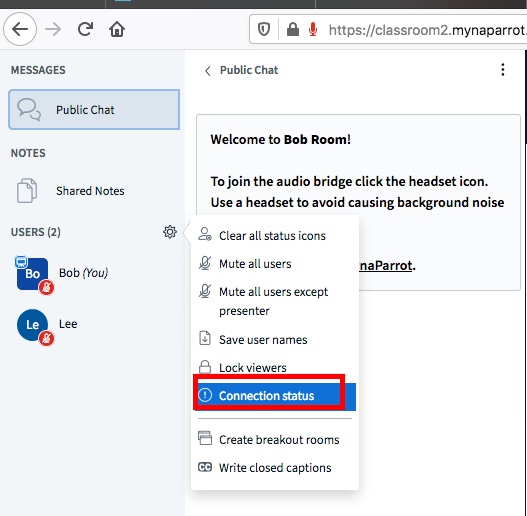Screen dimensions: 527x516
Task: Click the Shared Notes document icon
Action: 27,191
